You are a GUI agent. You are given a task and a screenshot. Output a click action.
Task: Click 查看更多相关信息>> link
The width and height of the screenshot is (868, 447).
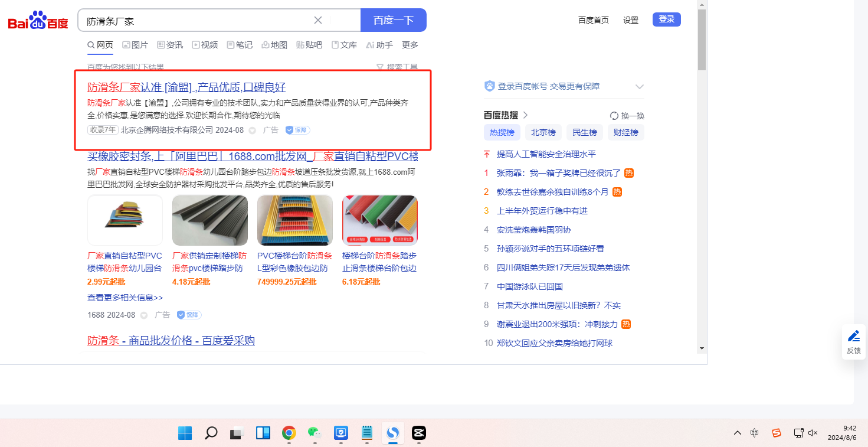click(125, 298)
